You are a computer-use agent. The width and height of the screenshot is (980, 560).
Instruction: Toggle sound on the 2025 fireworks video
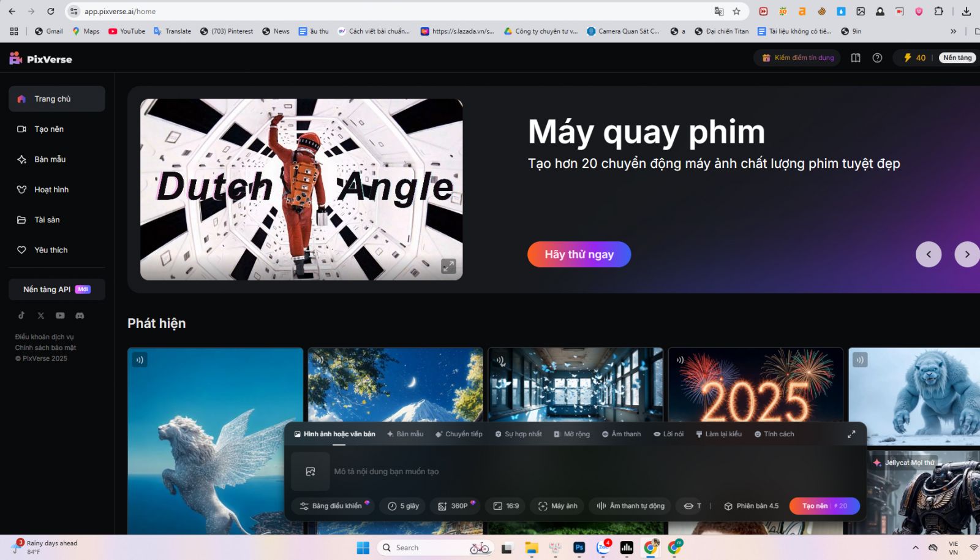[x=680, y=360]
